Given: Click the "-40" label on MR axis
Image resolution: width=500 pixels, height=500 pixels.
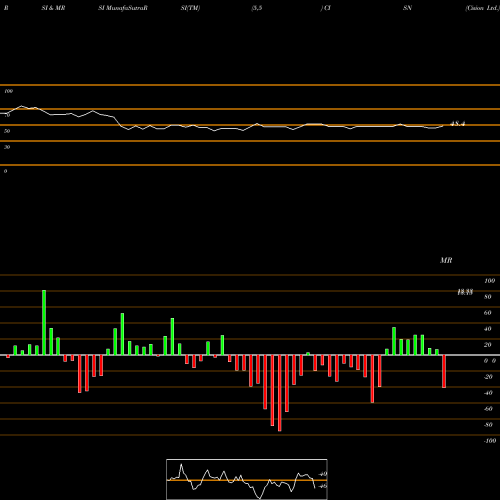Looking at the screenshot, I should tap(488, 393).
